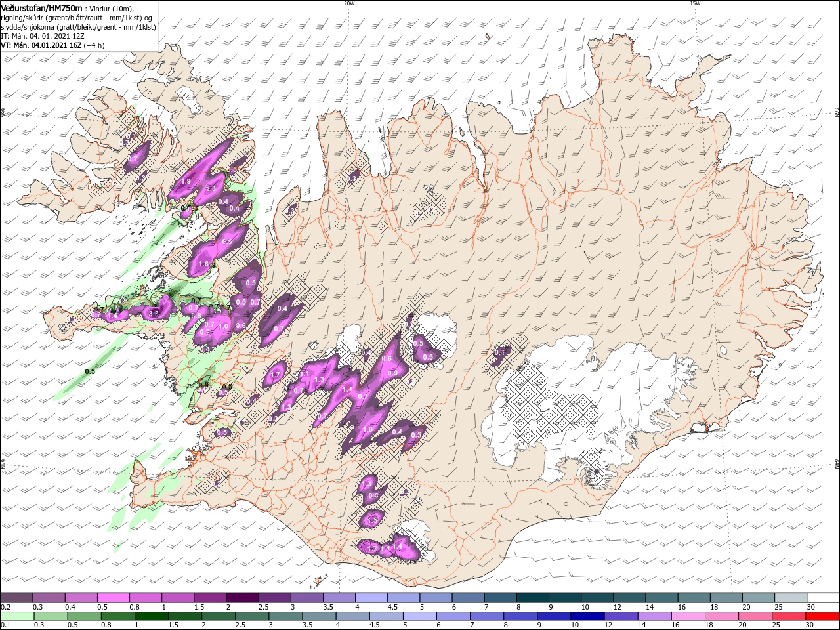Pick the white 30 swatch in the upper scale
The width and height of the screenshot is (840, 630).
pos(823,597)
